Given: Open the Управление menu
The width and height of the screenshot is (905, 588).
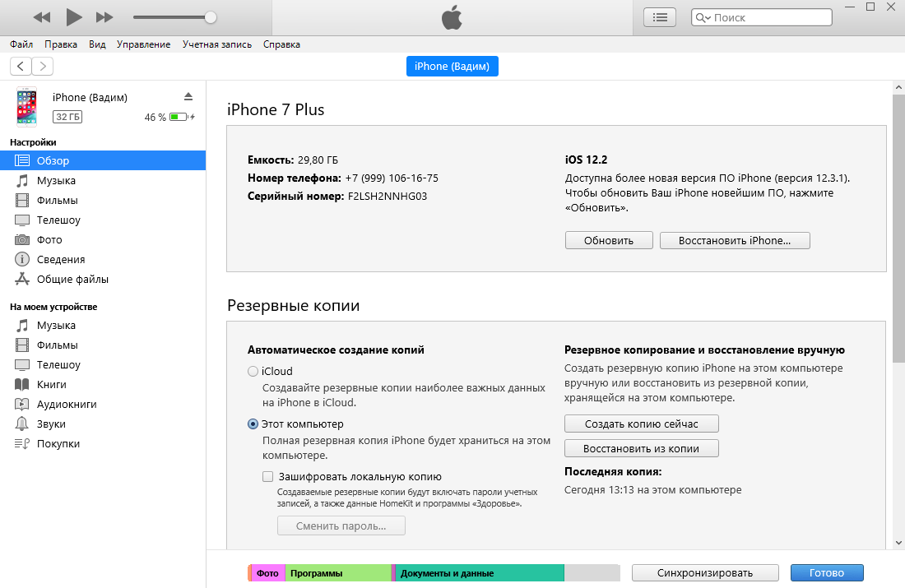Looking at the screenshot, I should coord(144,44).
